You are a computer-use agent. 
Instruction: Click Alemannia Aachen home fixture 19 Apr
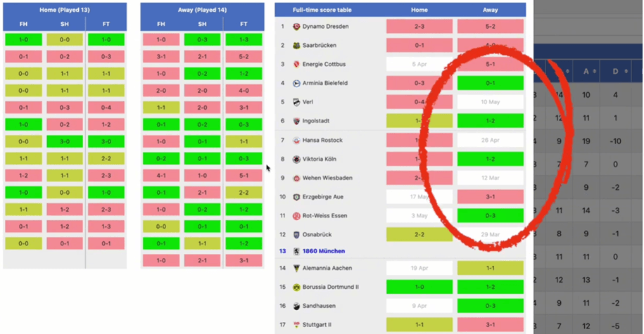419,268
